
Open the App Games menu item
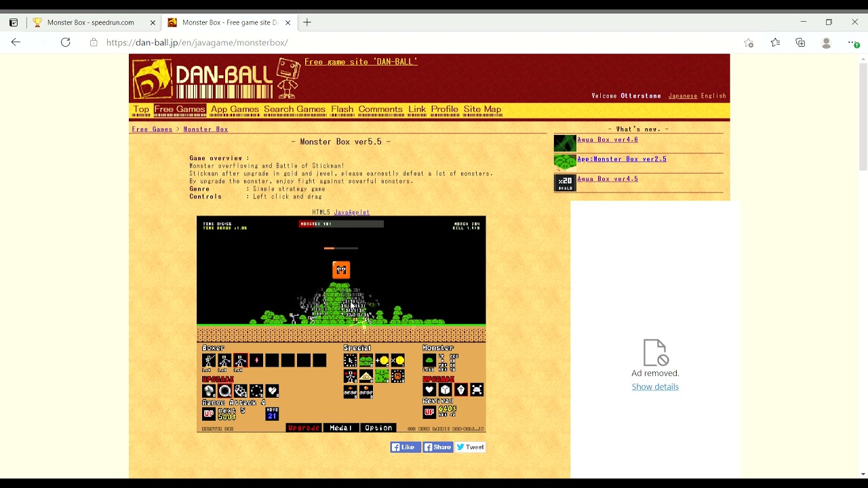click(x=235, y=109)
